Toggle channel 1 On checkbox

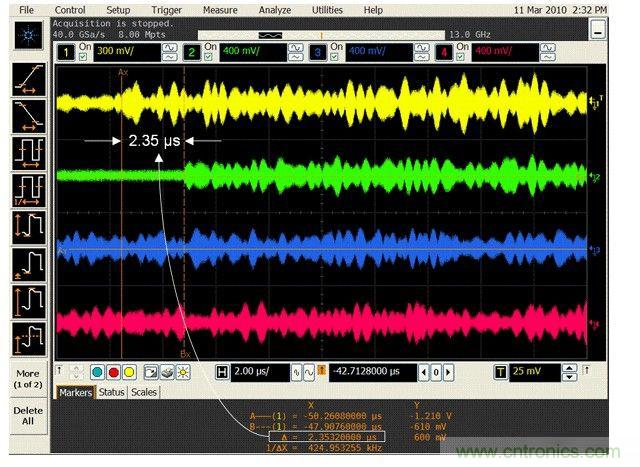pos(84,47)
